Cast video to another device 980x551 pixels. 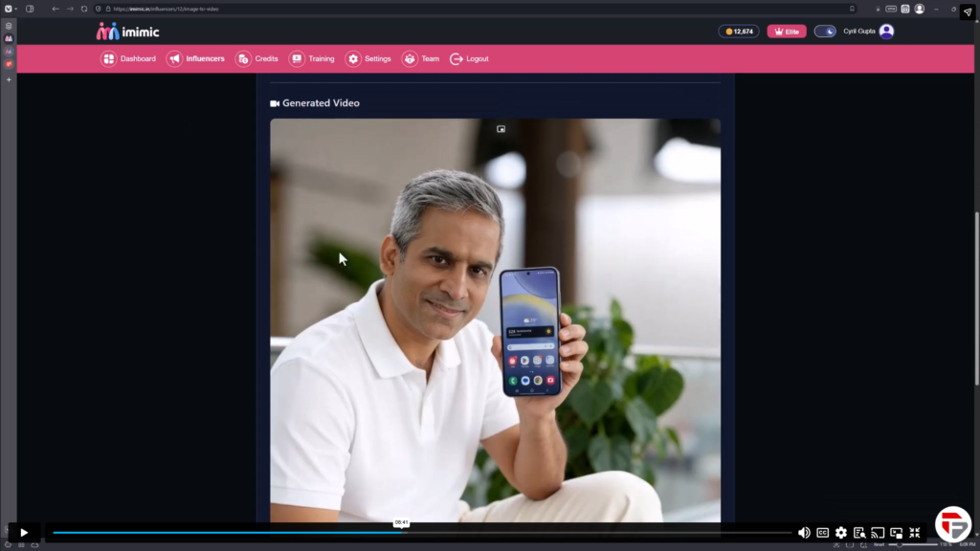[x=878, y=533]
